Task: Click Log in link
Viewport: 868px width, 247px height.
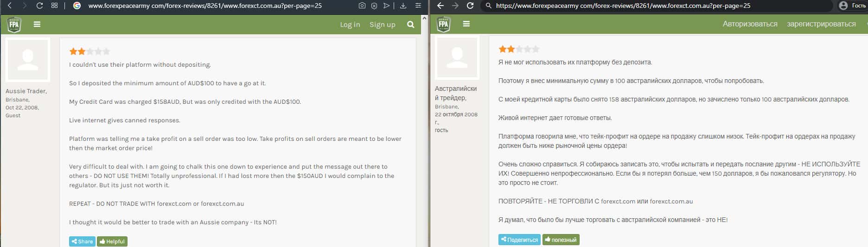Action: point(350,25)
